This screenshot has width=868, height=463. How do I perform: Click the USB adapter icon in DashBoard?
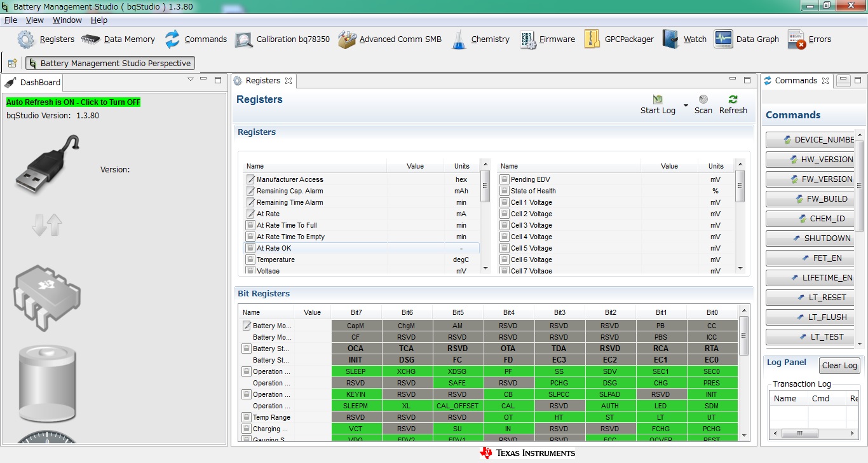(48, 165)
